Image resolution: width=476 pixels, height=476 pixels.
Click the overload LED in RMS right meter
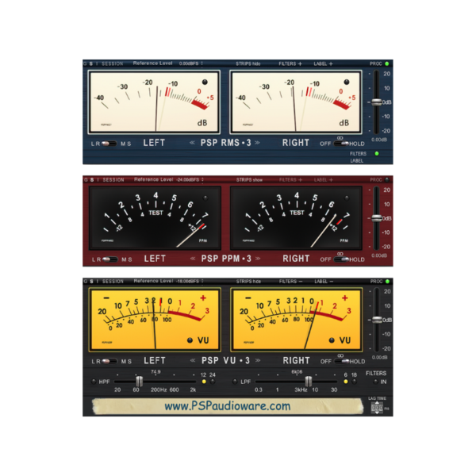coord(347,82)
